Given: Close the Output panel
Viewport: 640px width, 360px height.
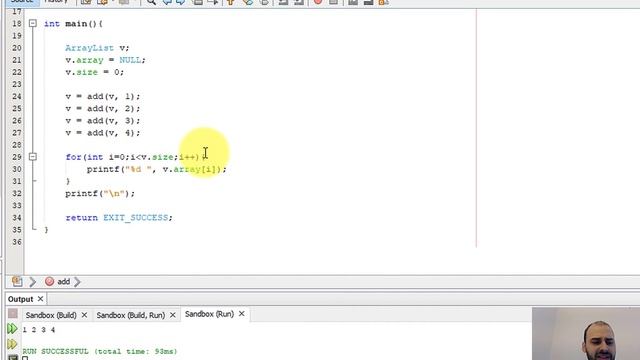Looking at the screenshot, I should (40, 299).
